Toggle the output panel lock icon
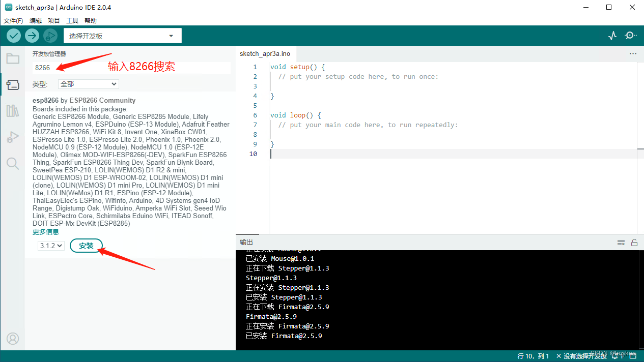The height and width of the screenshot is (362, 644). (634, 243)
